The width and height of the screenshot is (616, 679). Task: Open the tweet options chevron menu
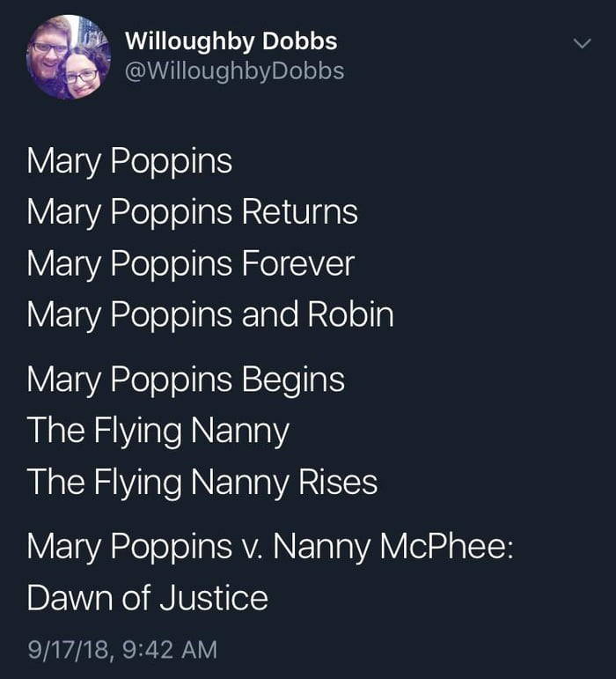580,42
